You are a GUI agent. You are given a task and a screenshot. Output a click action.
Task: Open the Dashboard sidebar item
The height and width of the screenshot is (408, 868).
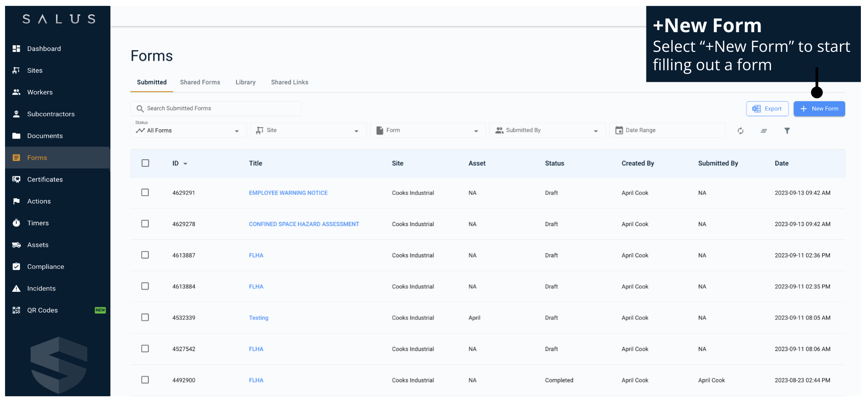click(x=44, y=48)
